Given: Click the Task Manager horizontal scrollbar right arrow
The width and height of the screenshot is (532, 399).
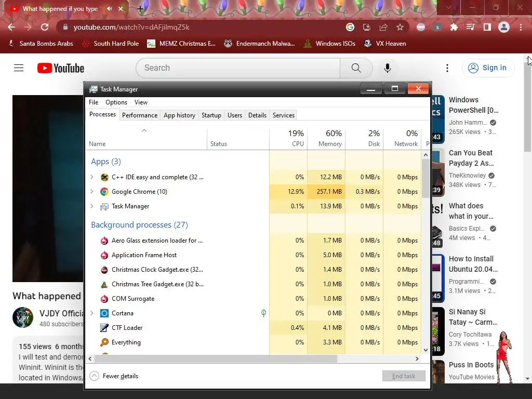Looking at the screenshot, I should [417, 358].
